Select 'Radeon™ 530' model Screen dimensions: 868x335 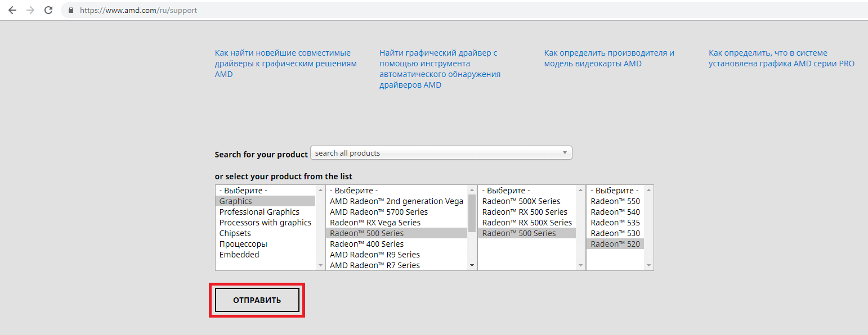click(615, 233)
